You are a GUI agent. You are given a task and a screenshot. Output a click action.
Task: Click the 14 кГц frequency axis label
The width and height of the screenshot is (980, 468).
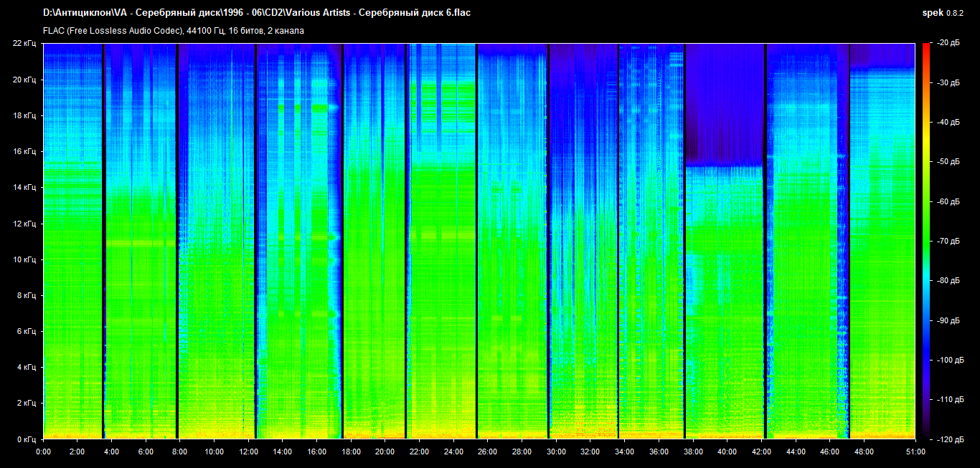pos(25,187)
